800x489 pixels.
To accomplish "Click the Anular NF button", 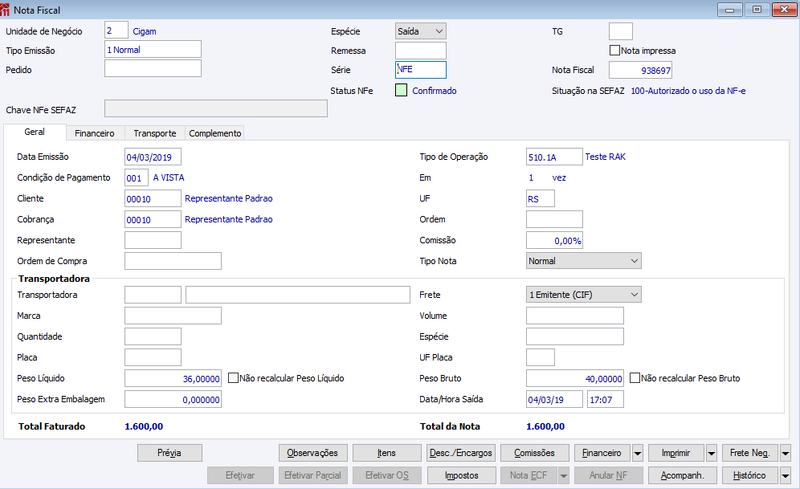I will tap(609, 475).
